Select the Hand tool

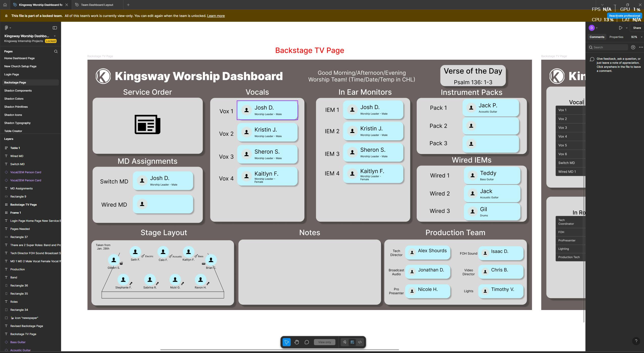[x=296, y=342]
